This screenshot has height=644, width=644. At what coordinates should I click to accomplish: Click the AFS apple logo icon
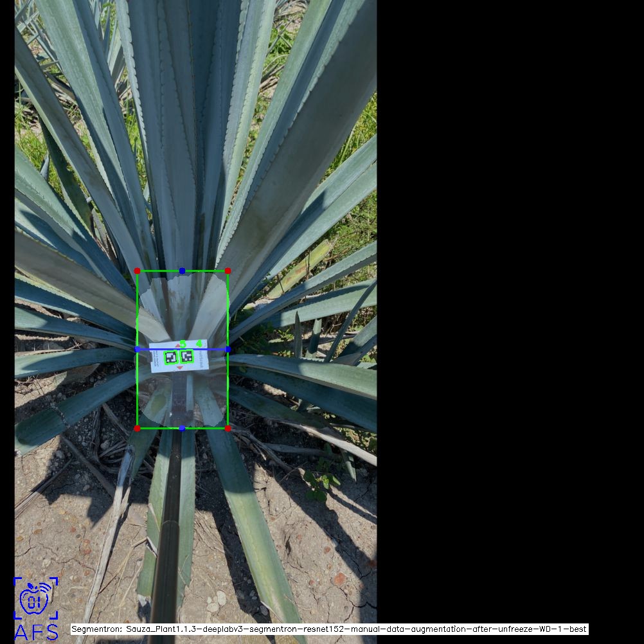35,598
